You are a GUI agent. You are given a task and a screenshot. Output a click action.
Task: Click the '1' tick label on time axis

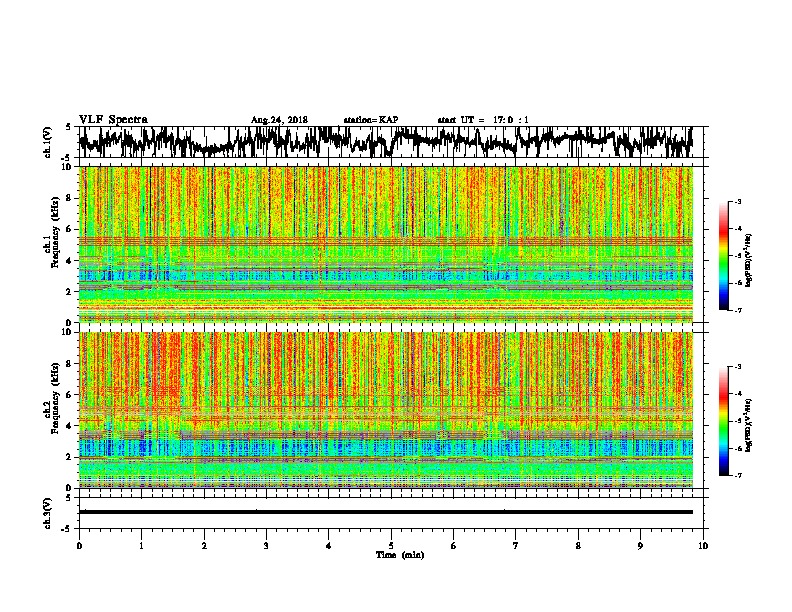[x=141, y=545]
